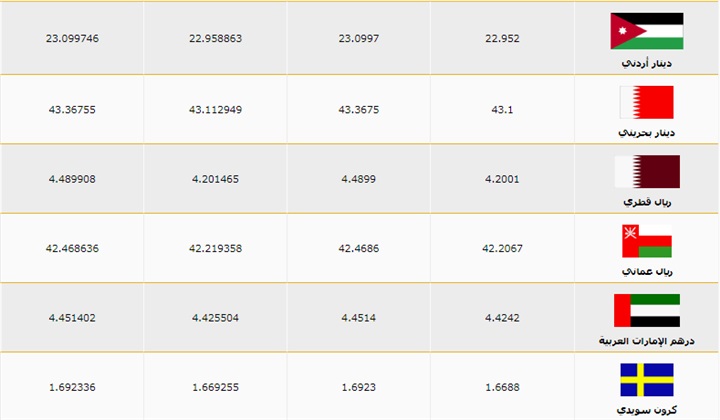Open the درهم الإمارات العربية label
Viewport: 720px width, 420px height.
pos(647,342)
